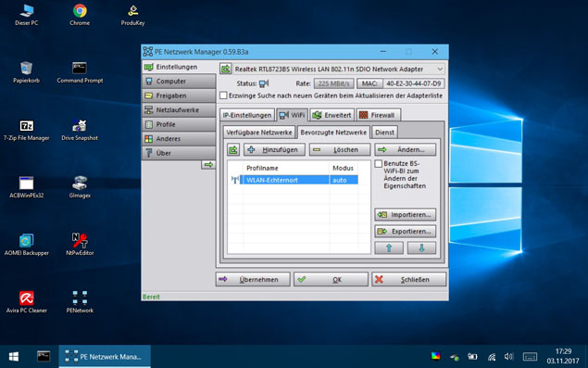Open Windows Start menu
This screenshot has width=588, height=368.
(14, 356)
